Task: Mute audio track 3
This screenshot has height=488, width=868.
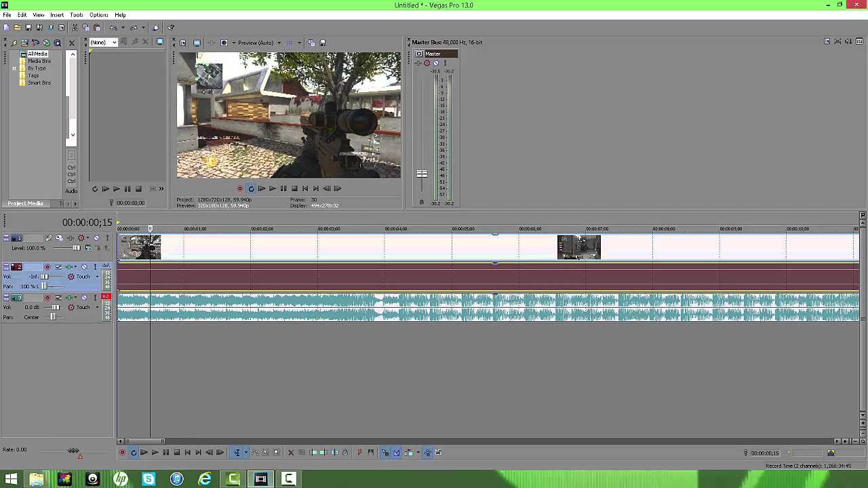Action: click(84, 298)
